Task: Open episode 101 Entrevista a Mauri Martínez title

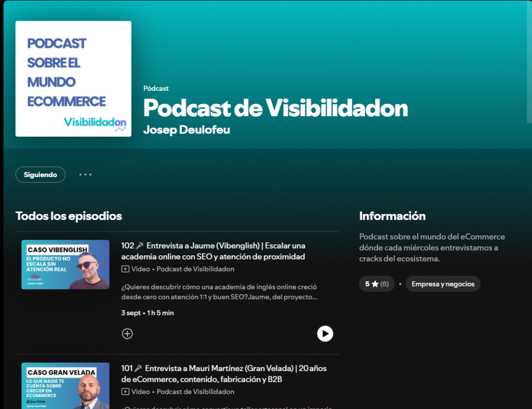Action: coord(223,374)
